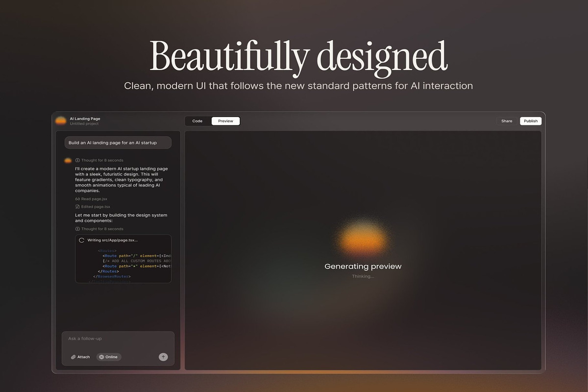Click the assistant avatar icon in the chat
Screen dimensions: 588x392
pyautogui.click(x=68, y=160)
